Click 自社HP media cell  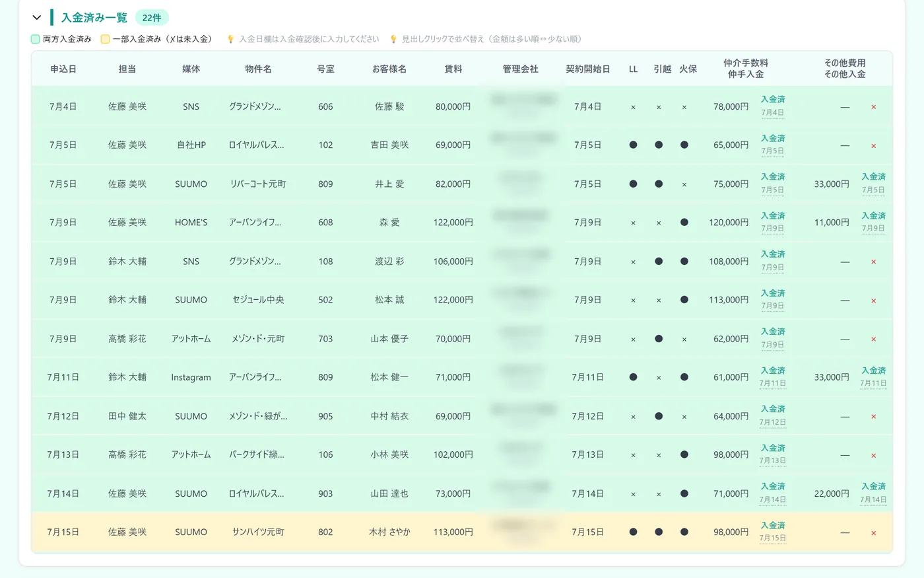(191, 145)
